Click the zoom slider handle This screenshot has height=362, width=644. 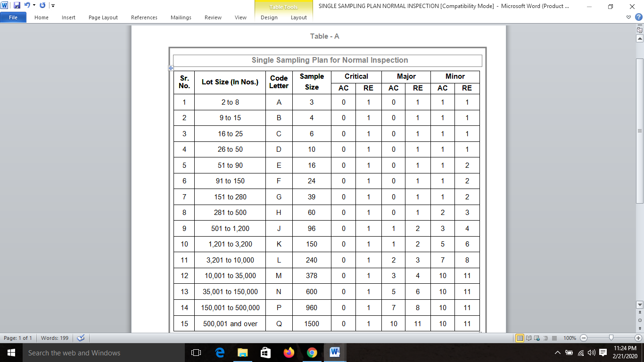click(611, 338)
